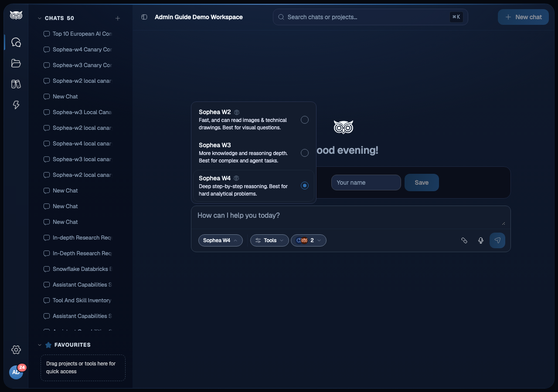
Task: Collapse the FAVOURITES section chevron
Action: pos(40,345)
